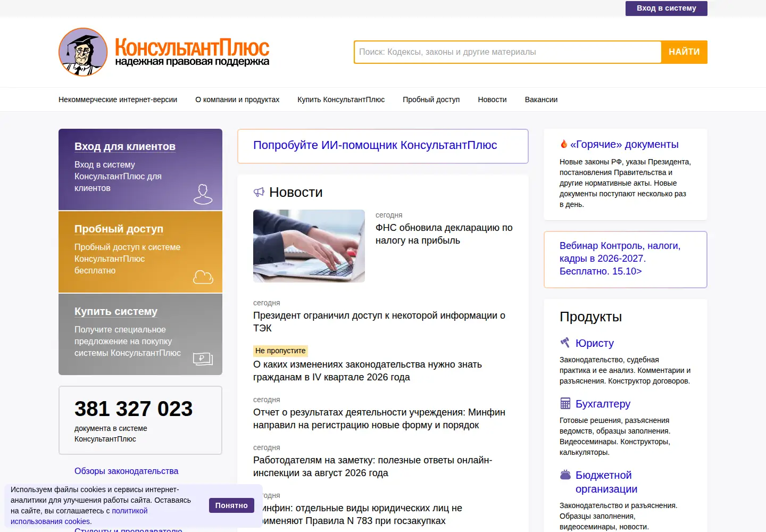Click the user silhouette icon in client login card
The width and height of the screenshot is (766, 532).
click(203, 194)
